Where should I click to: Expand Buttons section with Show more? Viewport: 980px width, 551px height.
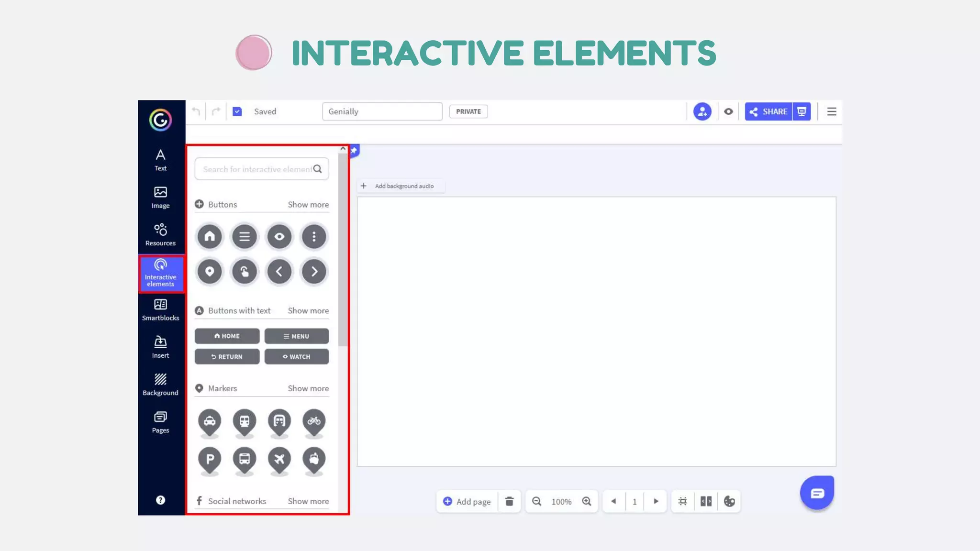point(308,205)
